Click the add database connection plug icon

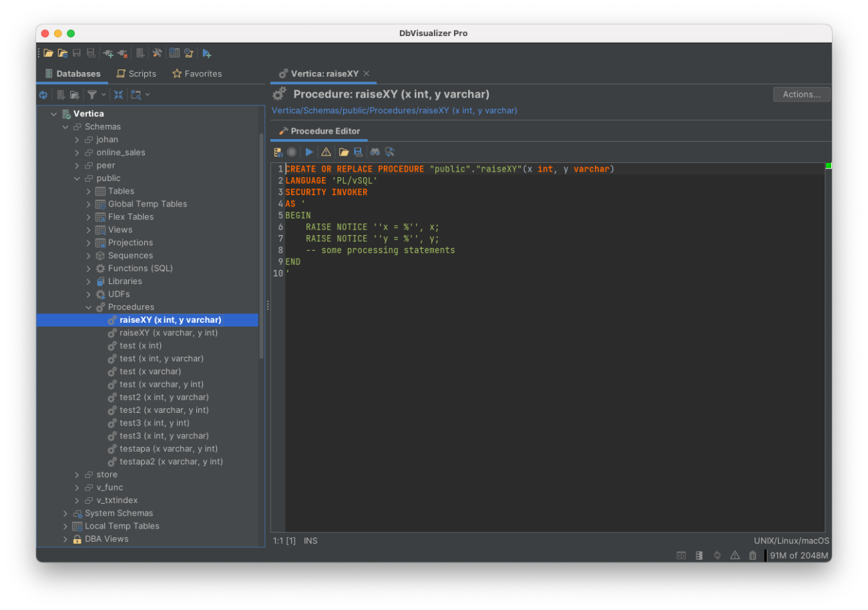click(108, 53)
